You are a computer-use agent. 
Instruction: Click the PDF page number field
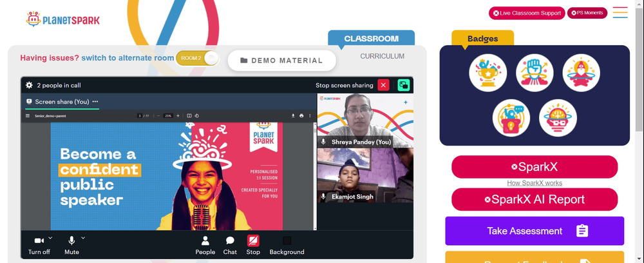click(x=140, y=116)
